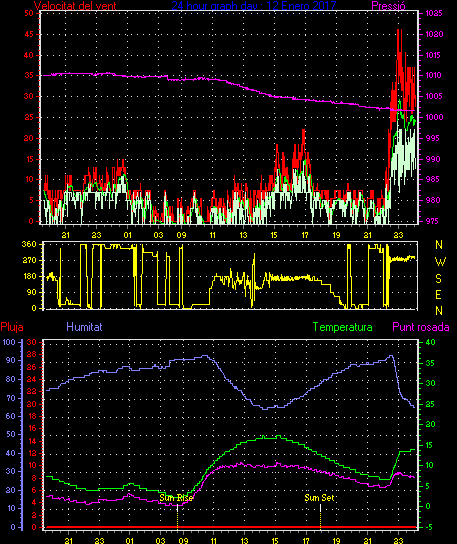457x544 pixels.
Task: Click the yellow E compass letter
Action: click(x=439, y=295)
